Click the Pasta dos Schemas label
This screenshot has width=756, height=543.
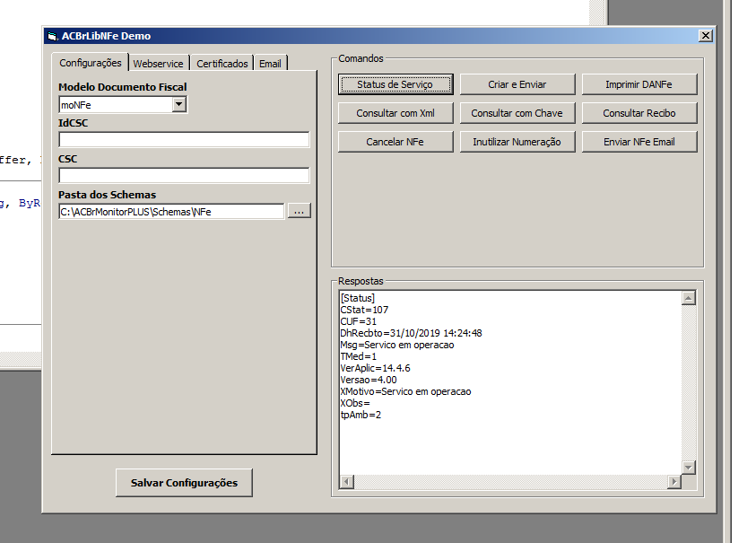pos(107,195)
